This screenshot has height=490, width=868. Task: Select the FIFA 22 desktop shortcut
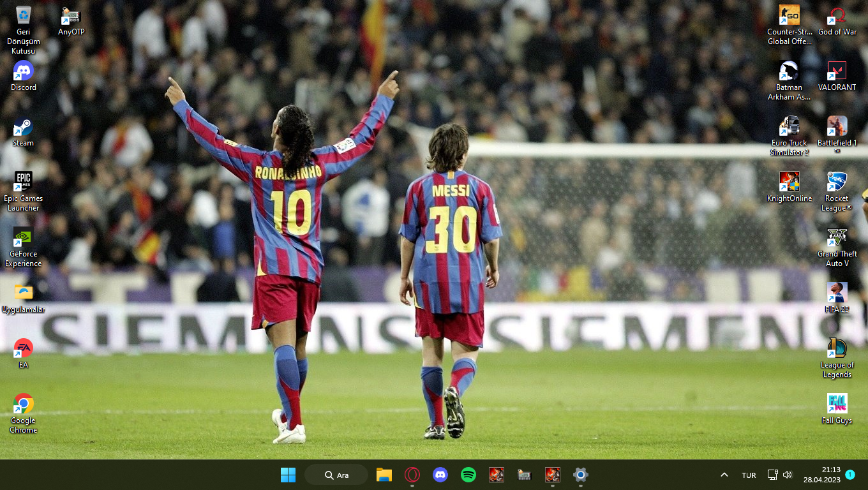pyautogui.click(x=837, y=297)
